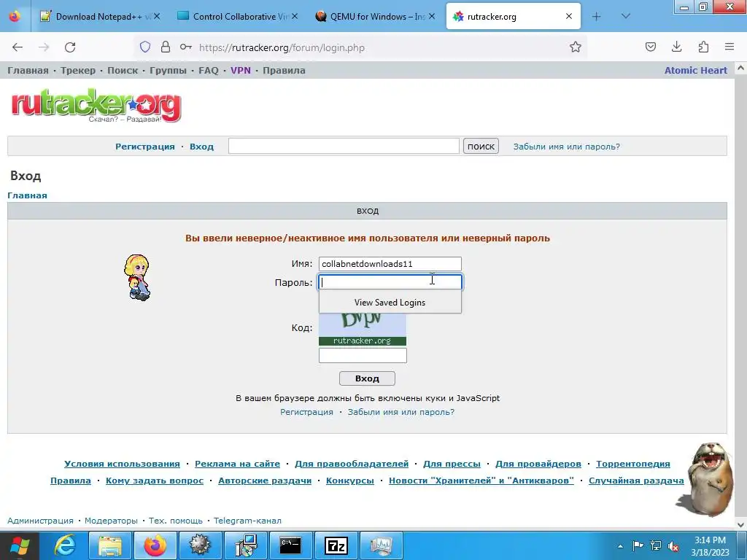Launch Internet Explorer from the taskbar
The width and height of the screenshot is (747, 560).
pos(65,545)
